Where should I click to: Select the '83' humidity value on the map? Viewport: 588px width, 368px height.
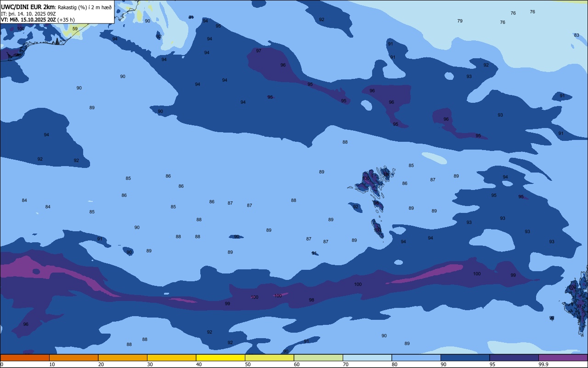coord(577,35)
